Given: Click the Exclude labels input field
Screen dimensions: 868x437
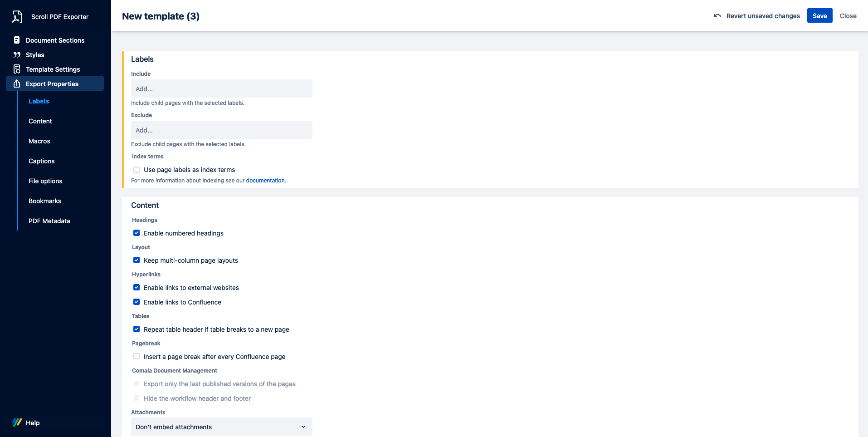Looking at the screenshot, I should pos(221,130).
